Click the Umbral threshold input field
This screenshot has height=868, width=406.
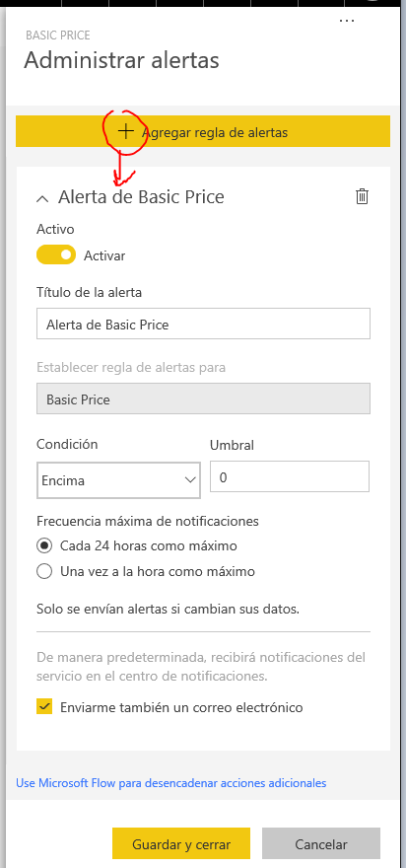(x=290, y=476)
